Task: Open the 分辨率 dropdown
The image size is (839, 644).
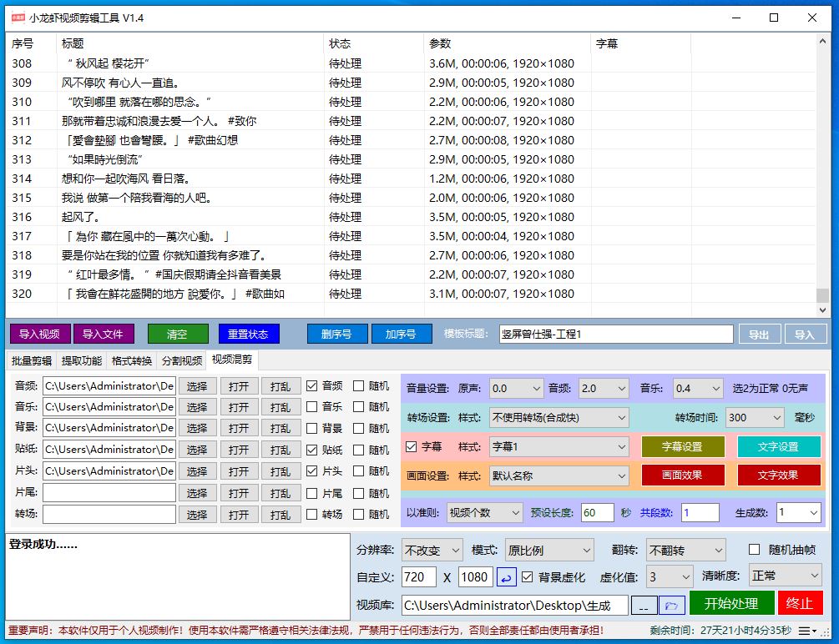Action: coord(432,551)
